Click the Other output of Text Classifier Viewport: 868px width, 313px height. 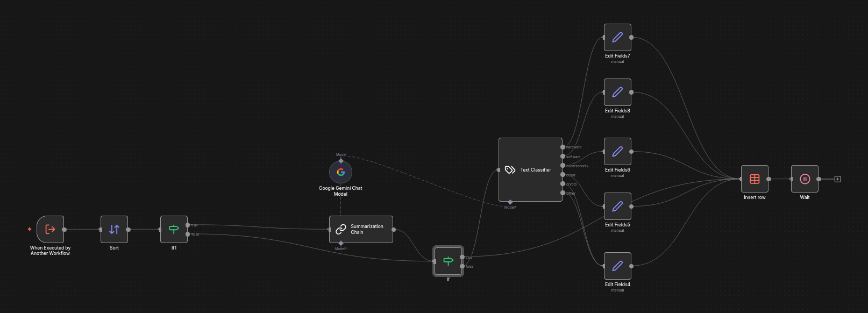click(x=563, y=193)
